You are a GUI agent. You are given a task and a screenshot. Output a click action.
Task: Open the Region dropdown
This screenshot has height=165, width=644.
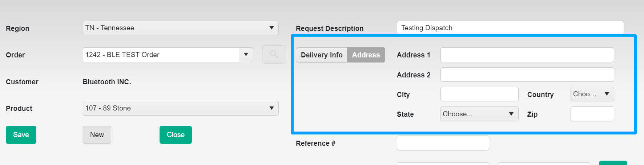[x=180, y=28]
